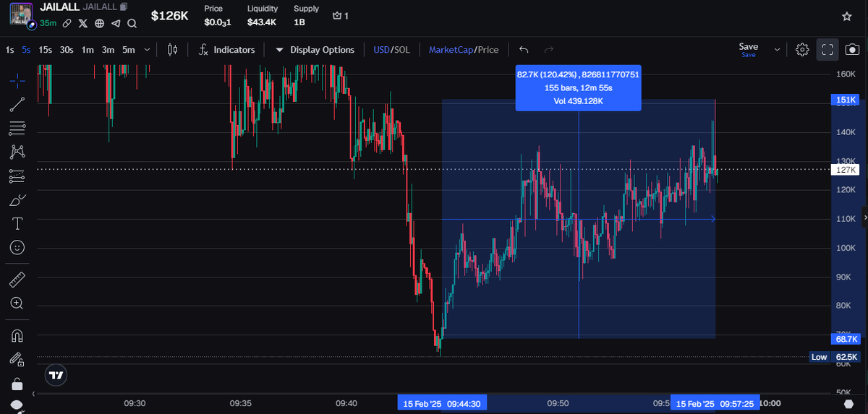Select the XABCD pattern tool
This screenshot has height=414, width=868.
pyautogui.click(x=17, y=152)
